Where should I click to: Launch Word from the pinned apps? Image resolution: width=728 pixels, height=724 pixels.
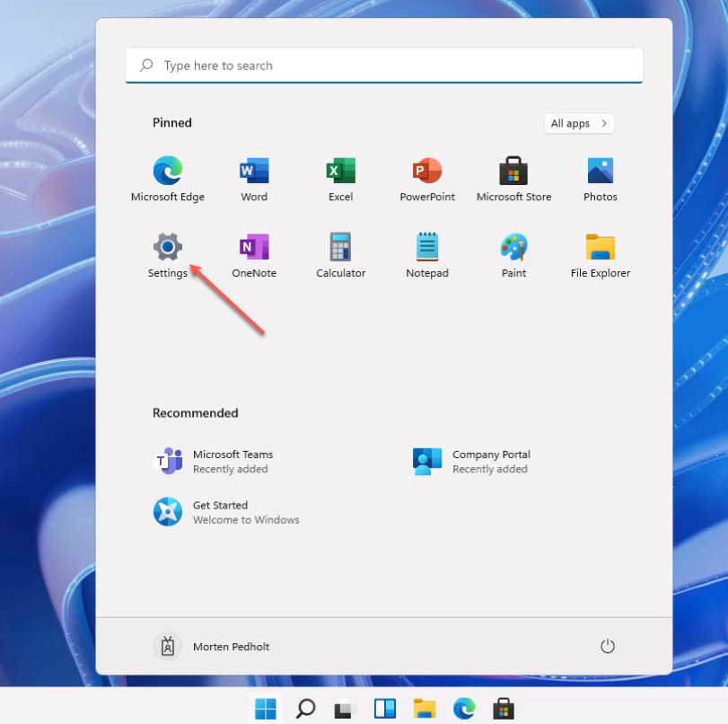click(x=254, y=179)
